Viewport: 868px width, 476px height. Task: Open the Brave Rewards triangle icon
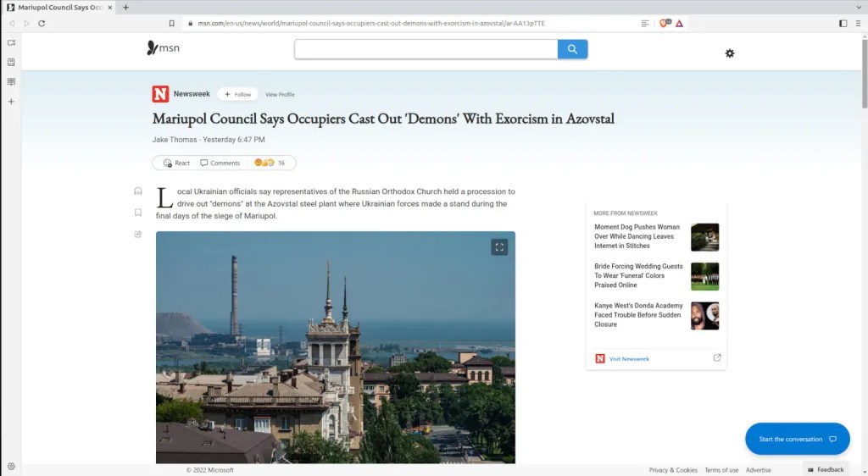click(x=679, y=23)
